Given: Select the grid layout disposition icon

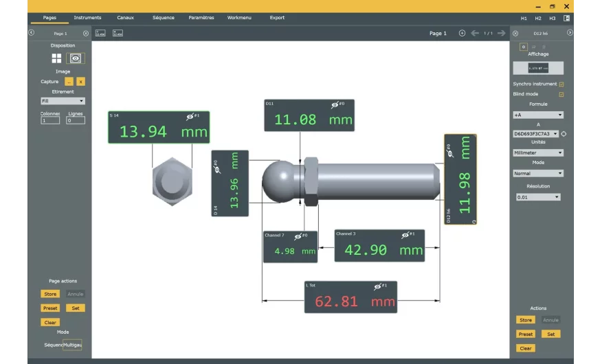Looking at the screenshot, I should pos(56,58).
